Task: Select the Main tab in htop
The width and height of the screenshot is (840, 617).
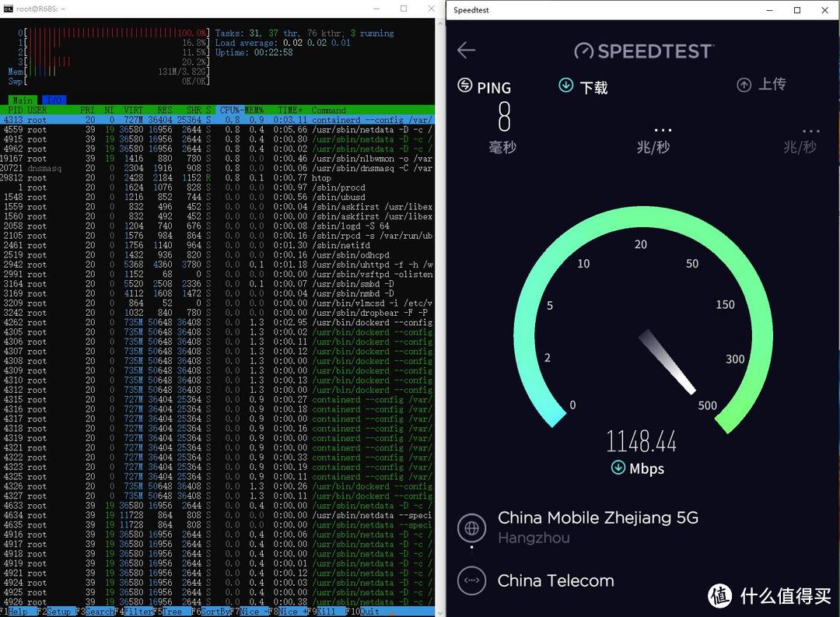Action: click(x=23, y=100)
